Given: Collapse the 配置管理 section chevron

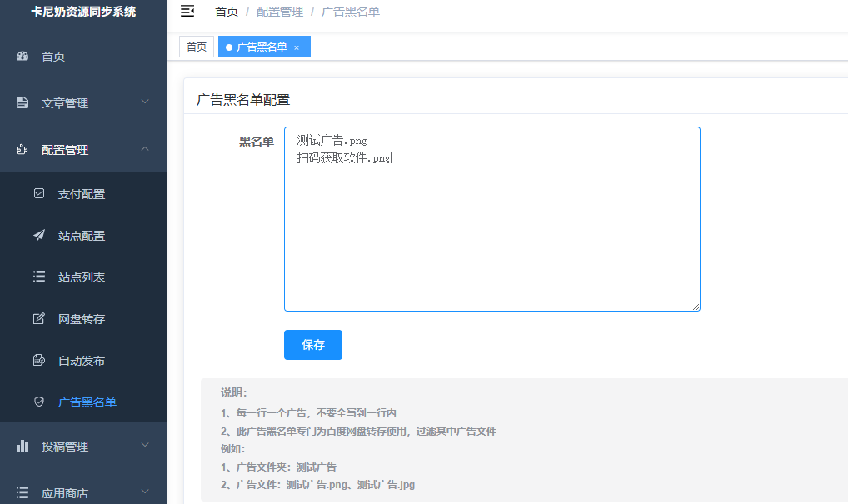Looking at the screenshot, I should click(x=144, y=149).
